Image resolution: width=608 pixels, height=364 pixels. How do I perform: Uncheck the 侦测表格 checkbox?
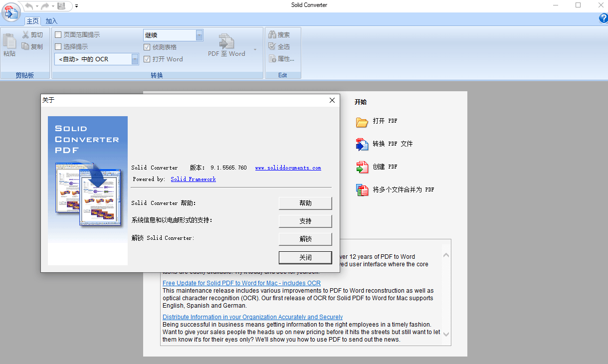click(146, 47)
